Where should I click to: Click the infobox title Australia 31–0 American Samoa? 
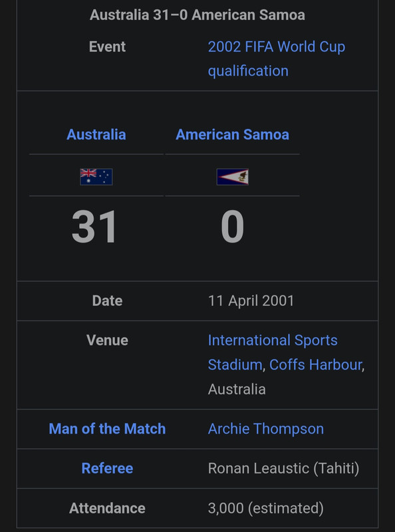pos(197,15)
